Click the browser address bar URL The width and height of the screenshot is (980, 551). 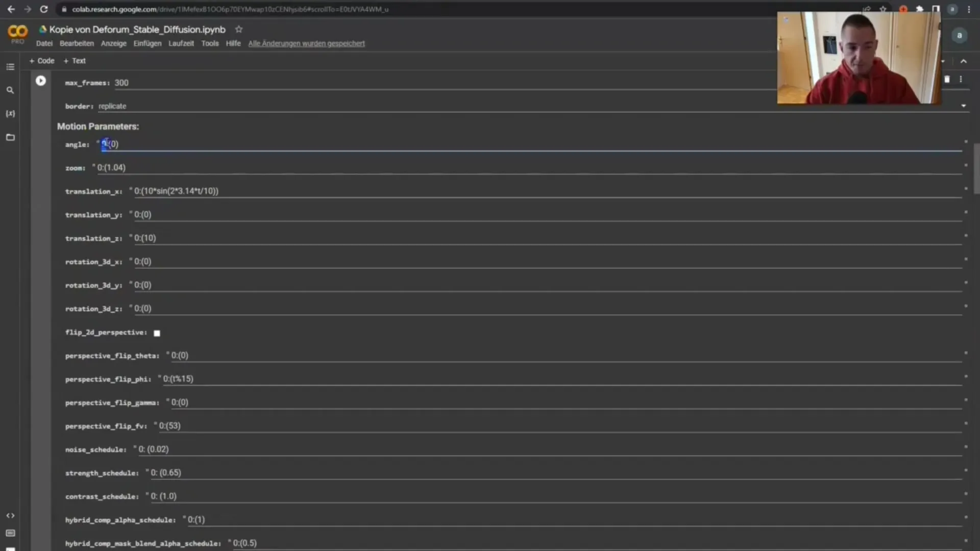(230, 9)
